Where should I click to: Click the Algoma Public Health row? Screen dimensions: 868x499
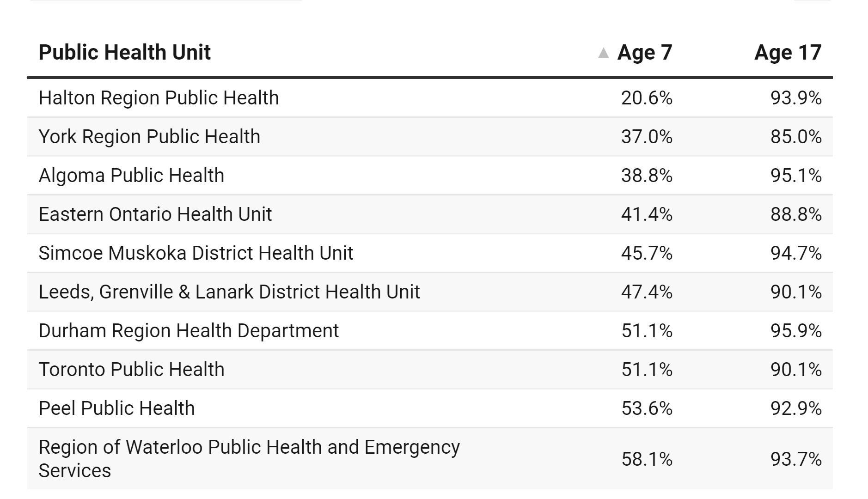click(131, 176)
